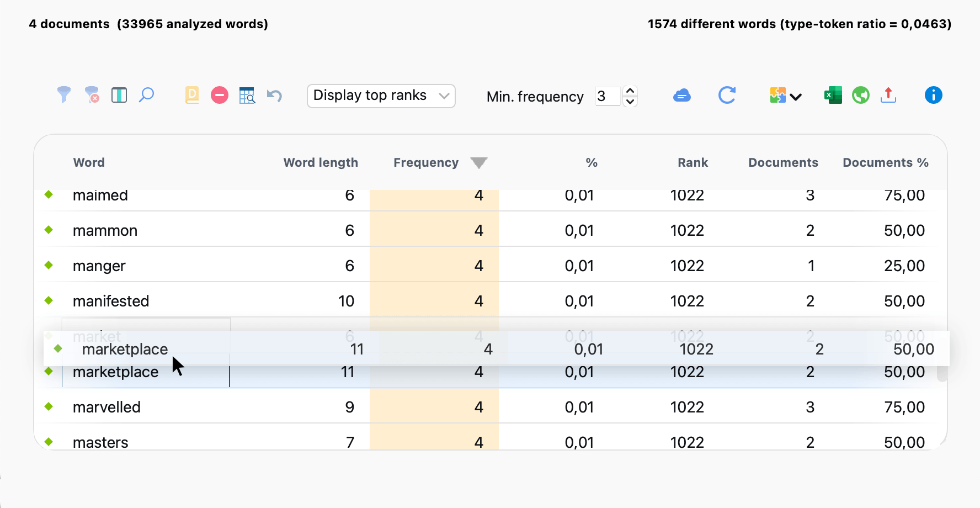
Task: Open the web export globe icon
Action: click(x=860, y=95)
